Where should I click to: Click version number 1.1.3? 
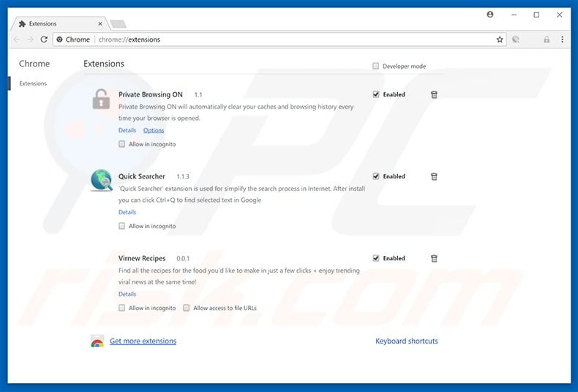coord(183,176)
